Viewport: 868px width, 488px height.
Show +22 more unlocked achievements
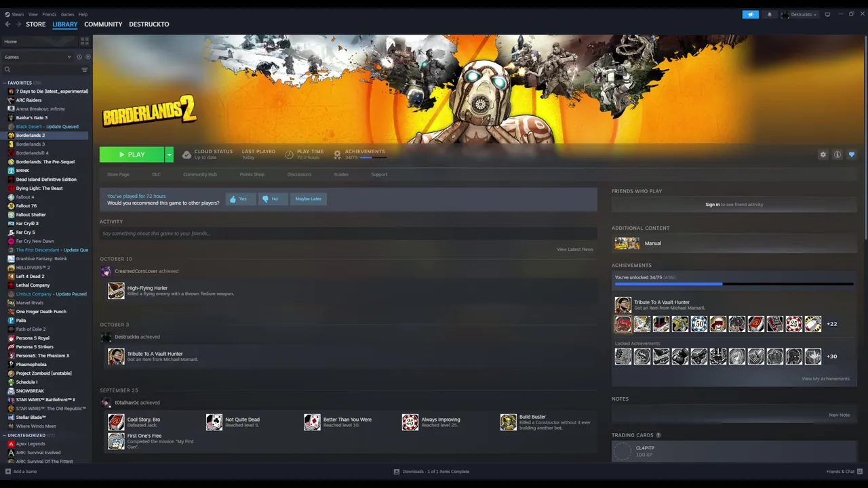(831, 324)
